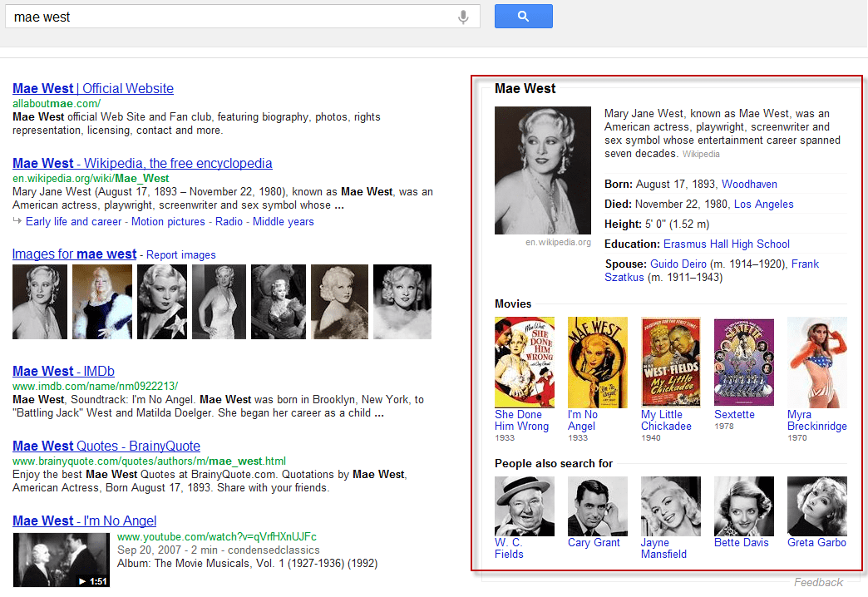Open the Mae West - IMDb result
Image resolution: width=868 pixels, height=597 pixels.
[x=64, y=371]
